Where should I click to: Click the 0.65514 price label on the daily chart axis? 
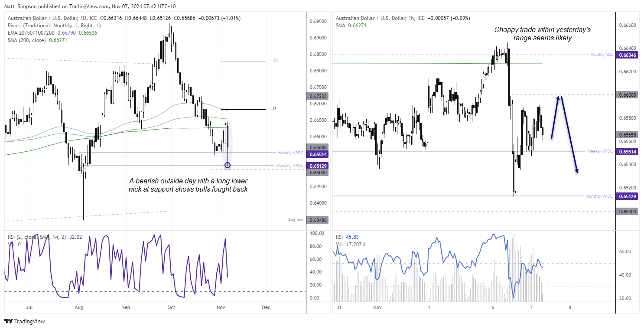point(319,154)
